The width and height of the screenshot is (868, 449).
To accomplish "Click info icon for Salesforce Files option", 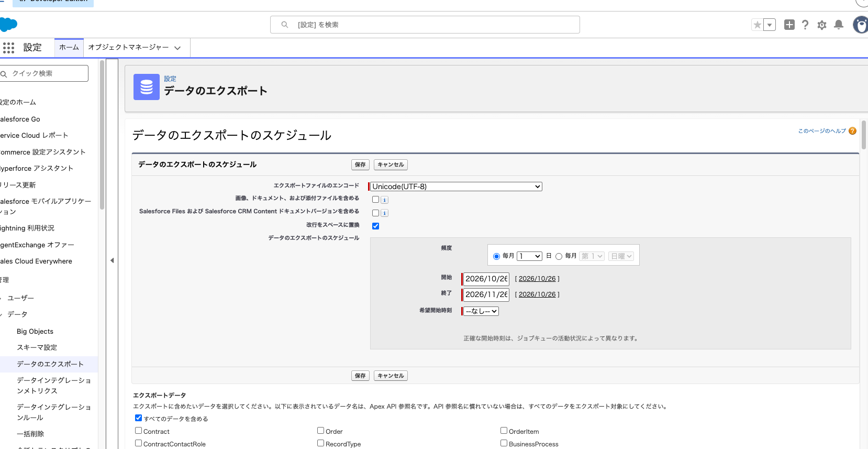I will tap(384, 213).
